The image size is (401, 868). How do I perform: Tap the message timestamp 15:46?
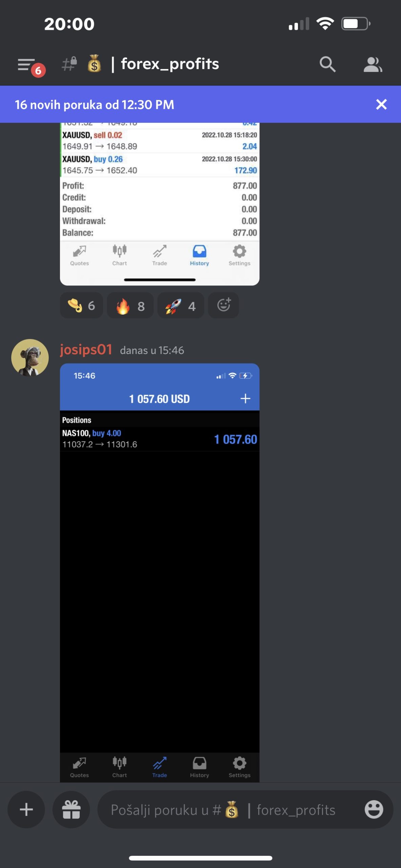click(x=152, y=350)
